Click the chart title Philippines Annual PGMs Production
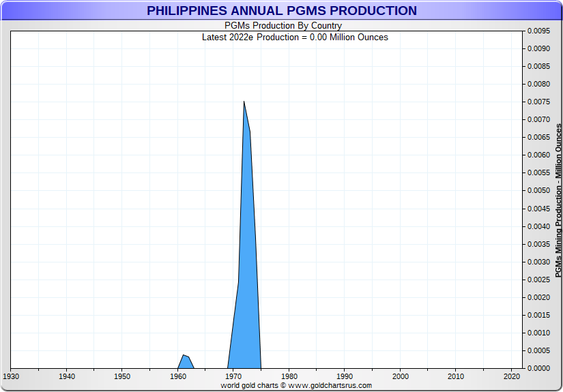This screenshot has width=563, height=392. [282, 11]
